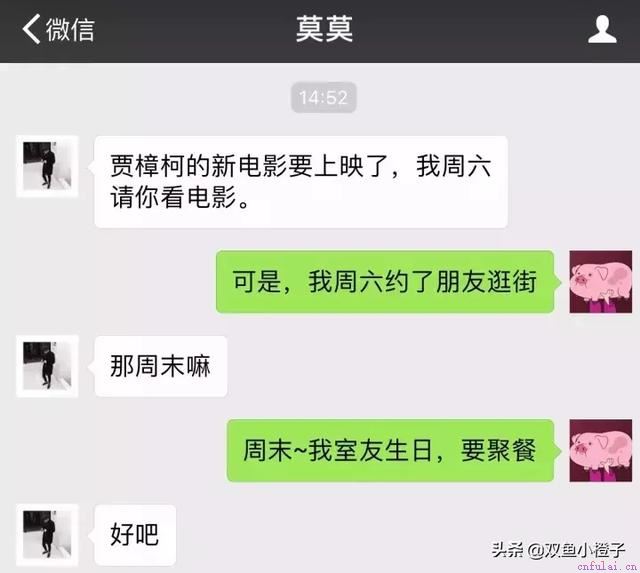Open sender avatar beside 贾樟柯 movie message
Screen dimensions: 640x573
[47, 166]
